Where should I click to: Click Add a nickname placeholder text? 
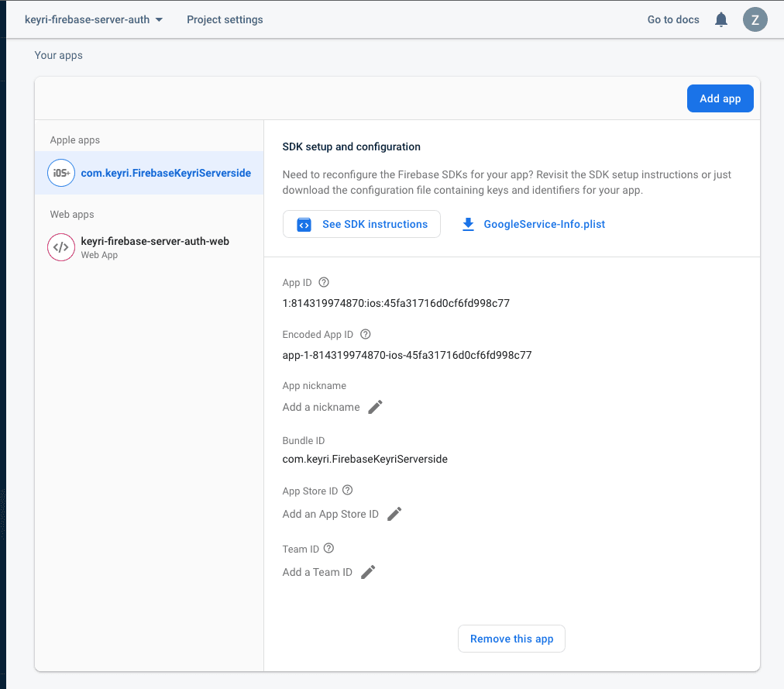[x=321, y=408]
